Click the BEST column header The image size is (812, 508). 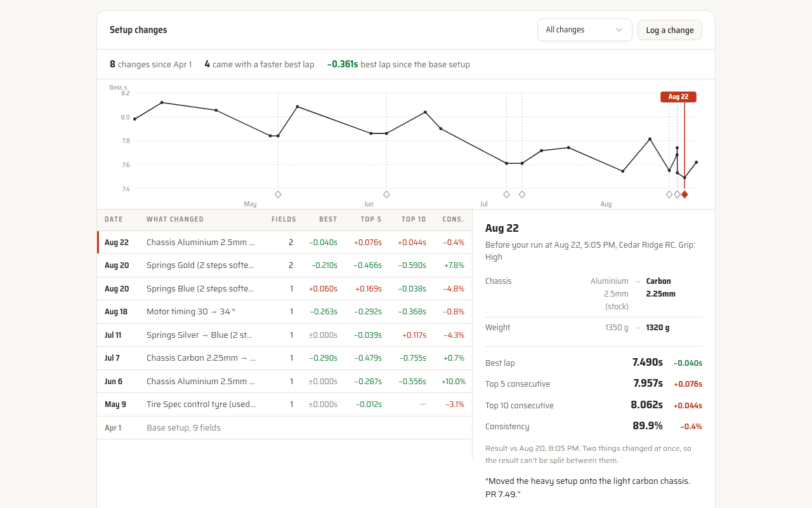pyautogui.click(x=328, y=220)
